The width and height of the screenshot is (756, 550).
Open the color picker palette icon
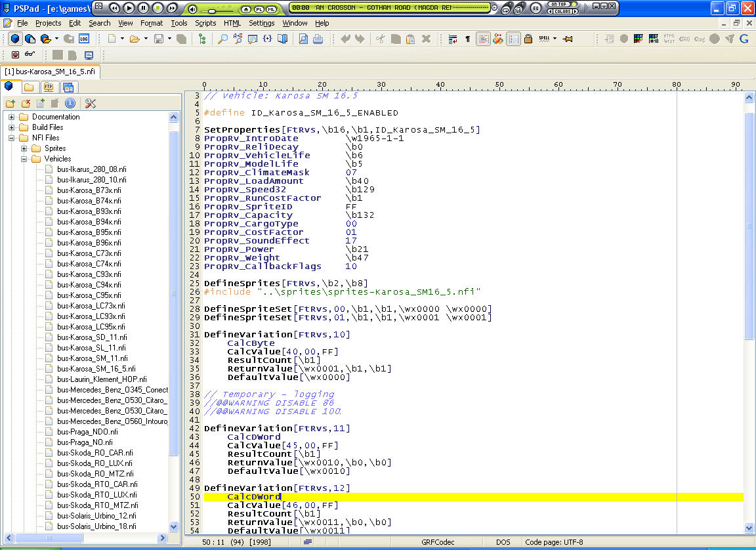[639, 39]
